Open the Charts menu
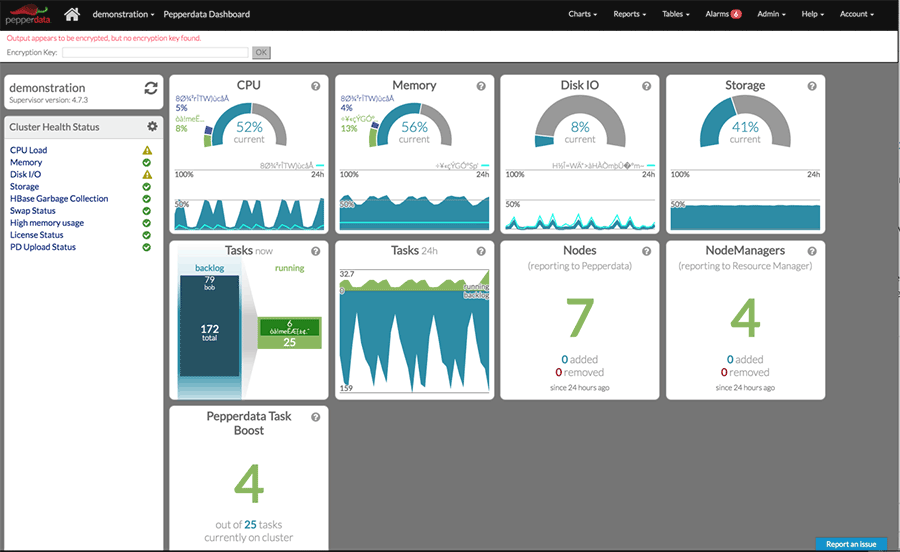 click(583, 14)
